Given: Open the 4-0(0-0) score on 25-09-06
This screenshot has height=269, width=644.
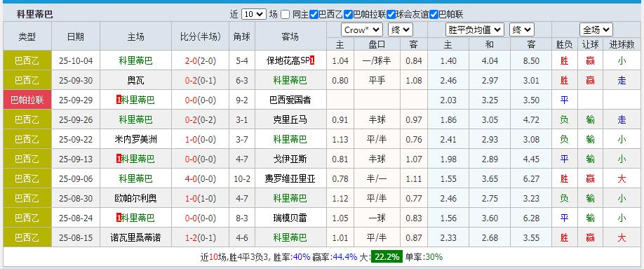Looking at the screenshot, I should (200, 179).
